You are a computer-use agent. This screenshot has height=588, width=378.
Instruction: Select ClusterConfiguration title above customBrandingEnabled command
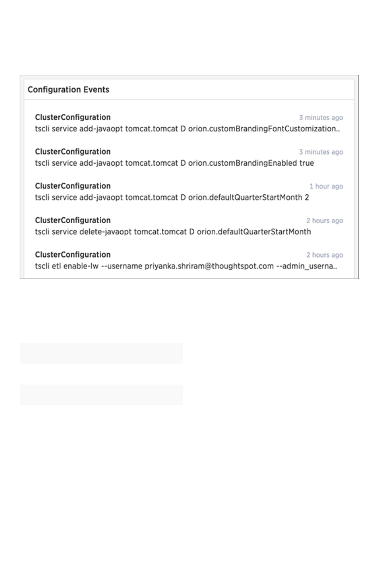[73, 151]
